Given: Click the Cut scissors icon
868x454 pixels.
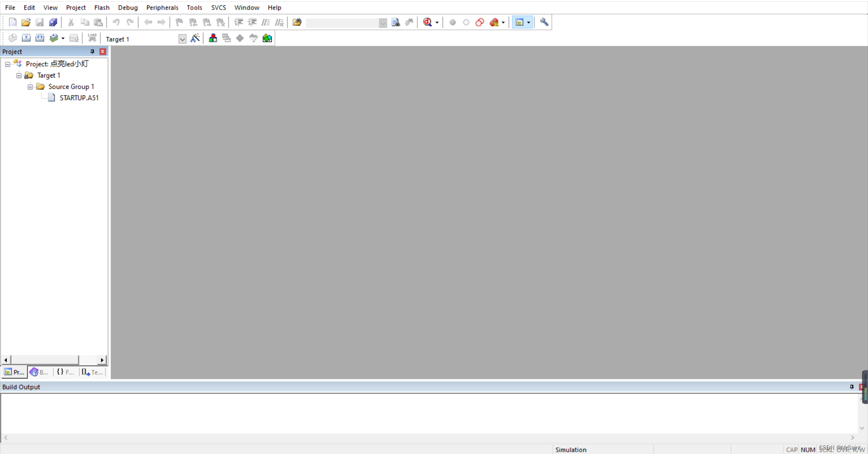Looking at the screenshot, I should point(71,22).
